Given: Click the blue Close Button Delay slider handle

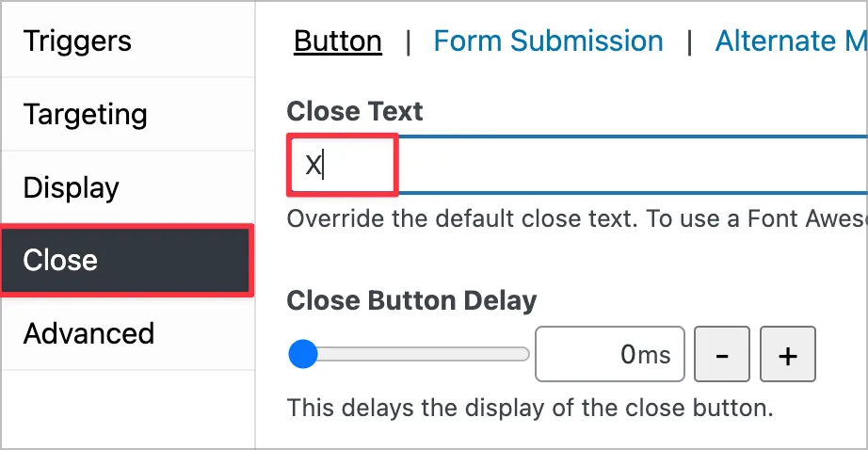Looking at the screenshot, I should click(302, 355).
